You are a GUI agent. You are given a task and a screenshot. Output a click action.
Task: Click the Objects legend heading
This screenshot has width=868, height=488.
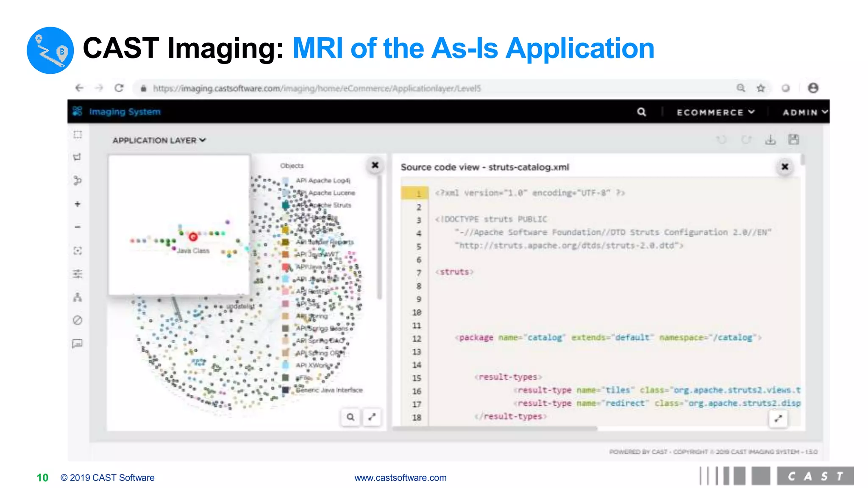[292, 166]
